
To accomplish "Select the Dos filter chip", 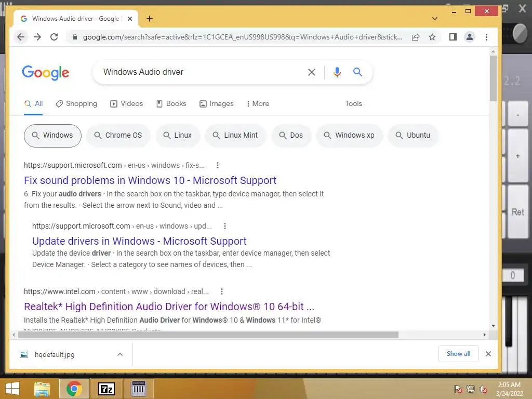I will [291, 136].
